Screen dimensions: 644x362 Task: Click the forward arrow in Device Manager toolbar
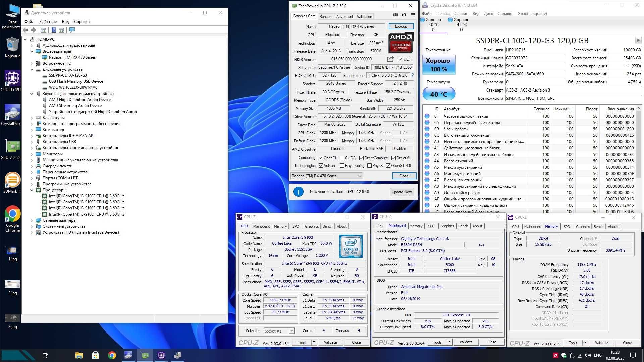(x=33, y=30)
